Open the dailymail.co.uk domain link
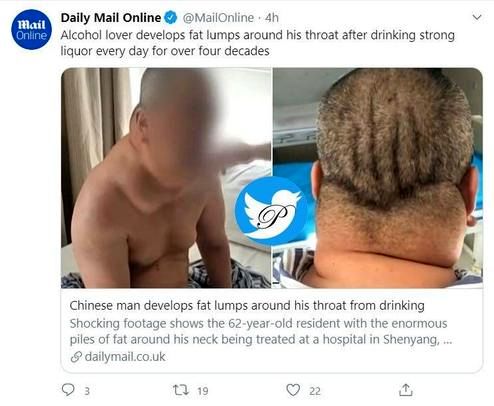 click(x=125, y=357)
